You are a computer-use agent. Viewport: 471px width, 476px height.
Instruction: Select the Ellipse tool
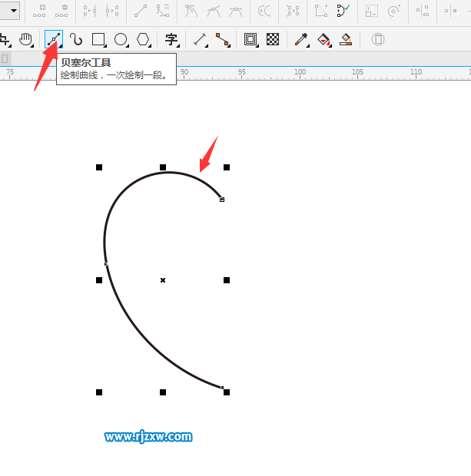121,39
